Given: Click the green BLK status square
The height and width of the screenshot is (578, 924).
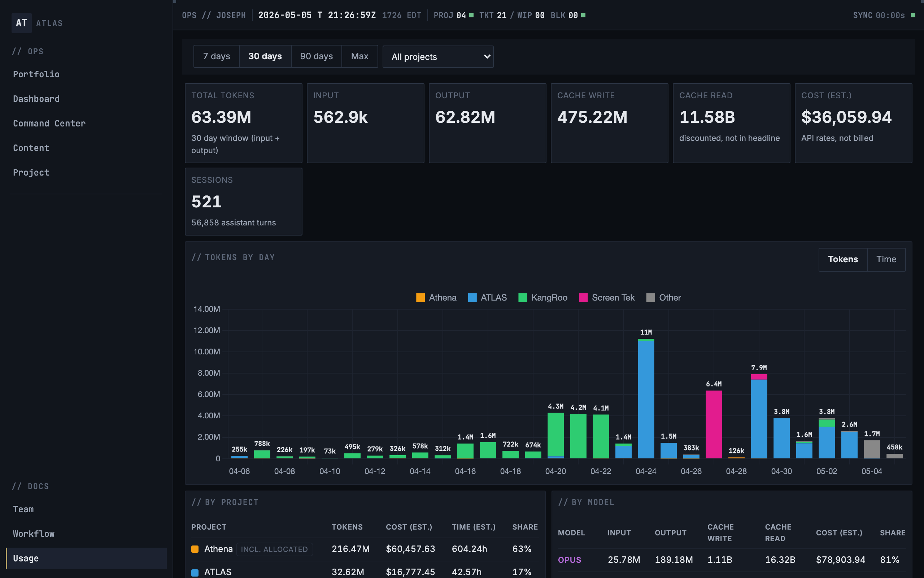Looking at the screenshot, I should [x=583, y=15].
